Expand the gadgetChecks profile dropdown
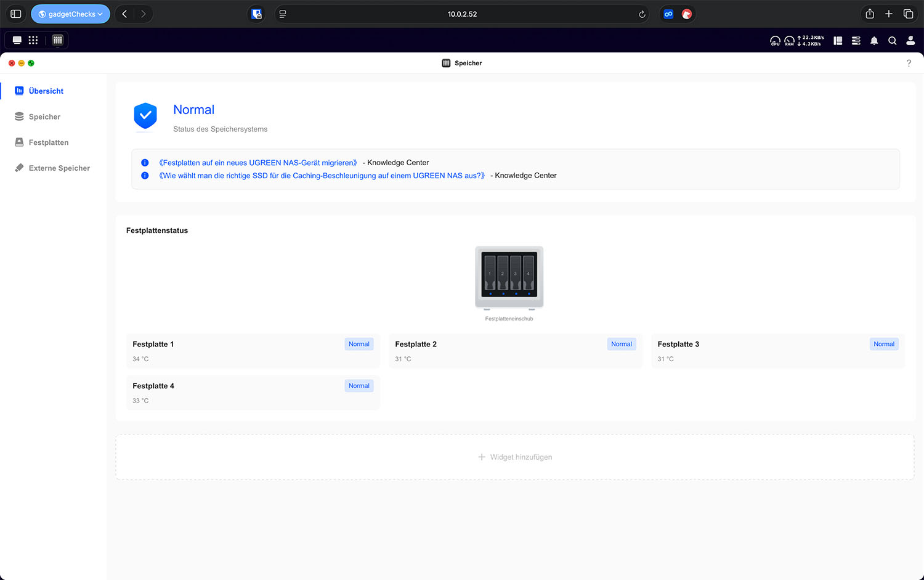This screenshot has height=580, width=924. coord(70,14)
